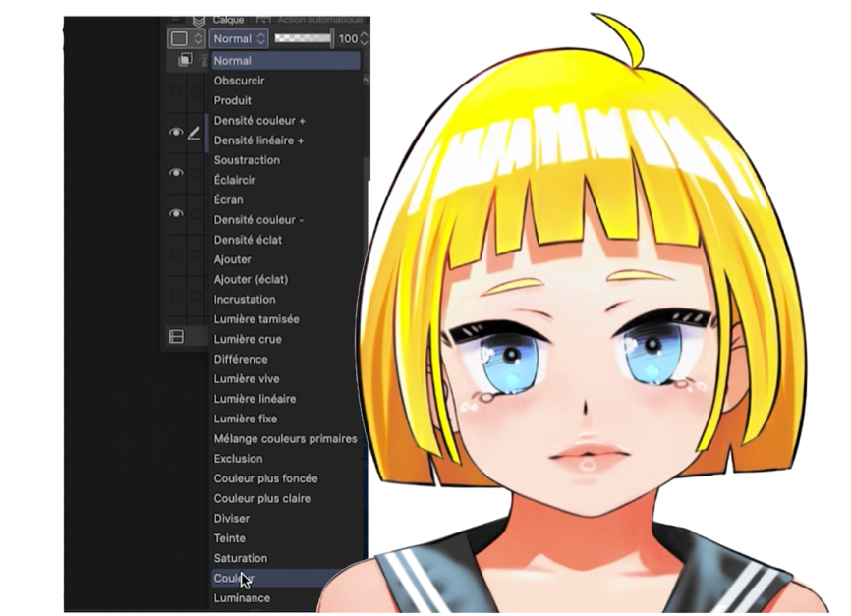
Task: Hide the second visible layer via eye
Action: point(176,173)
